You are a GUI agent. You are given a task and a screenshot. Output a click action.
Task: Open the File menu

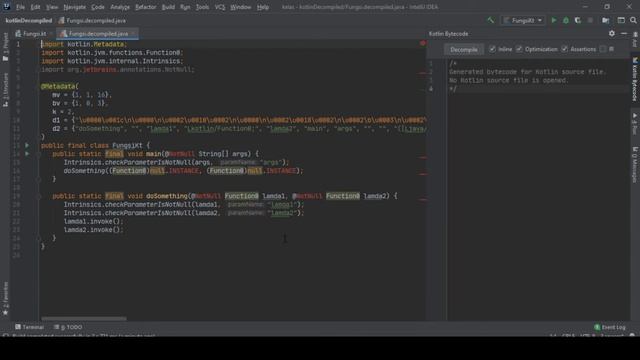coord(20,7)
